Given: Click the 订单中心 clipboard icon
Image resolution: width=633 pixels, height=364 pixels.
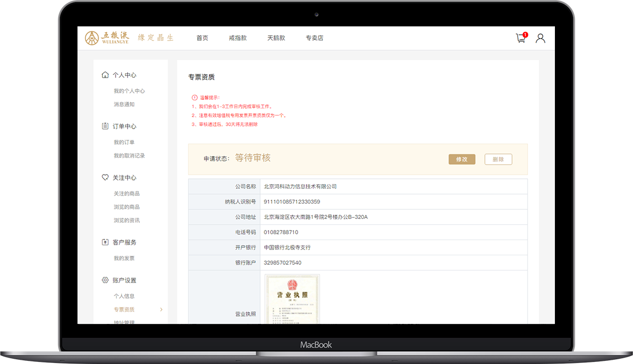Looking at the screenshot, I should point(105,126).
